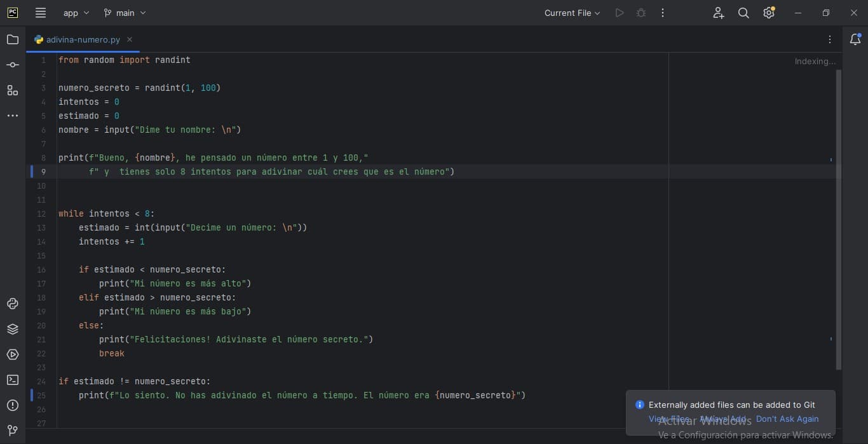The height and width of the screenshot is (444, 868).
Task: Click the editor vertical scrollbar
Action: [839, 219]
